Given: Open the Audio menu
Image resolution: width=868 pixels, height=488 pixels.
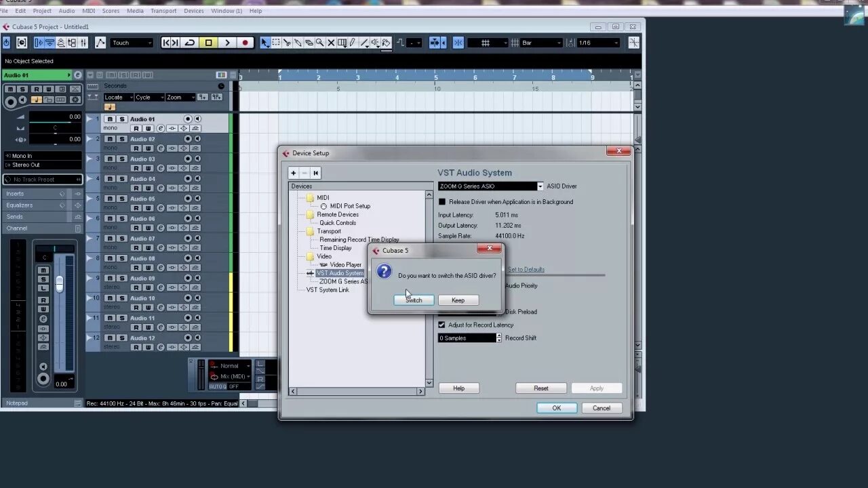Looking at the screenshot, I should click(66, 11).
